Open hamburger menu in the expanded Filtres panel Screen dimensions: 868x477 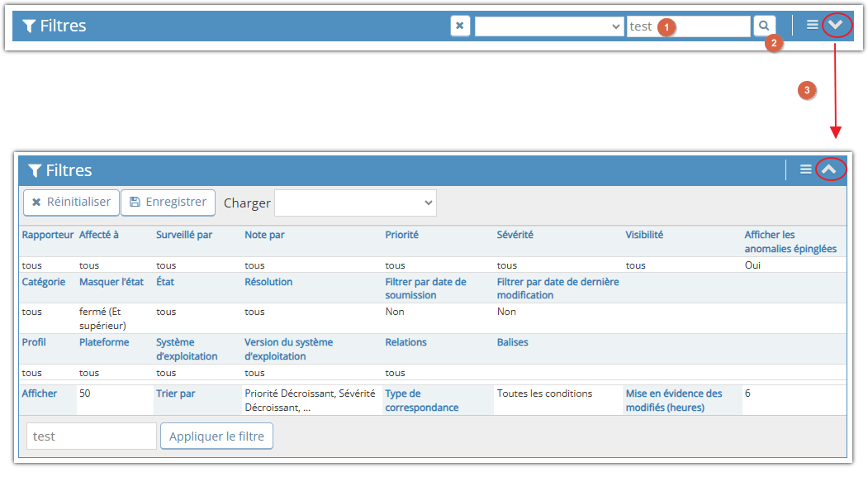click(x=806, y=169)
